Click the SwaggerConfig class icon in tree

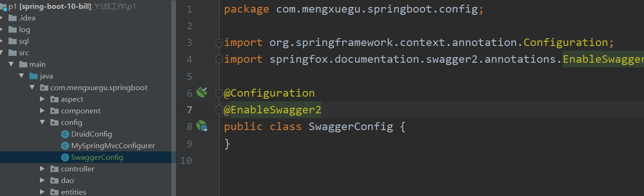coord(65,157)
